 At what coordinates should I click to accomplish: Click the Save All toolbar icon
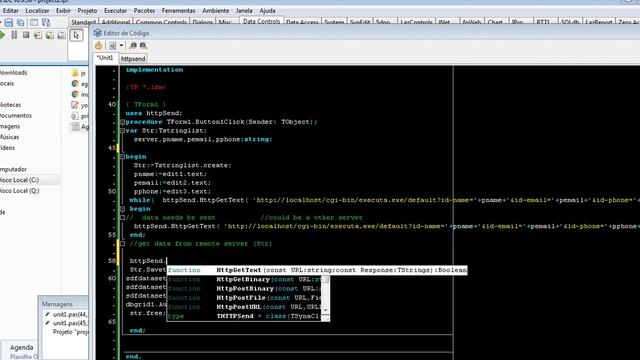(x=20, y=22)
